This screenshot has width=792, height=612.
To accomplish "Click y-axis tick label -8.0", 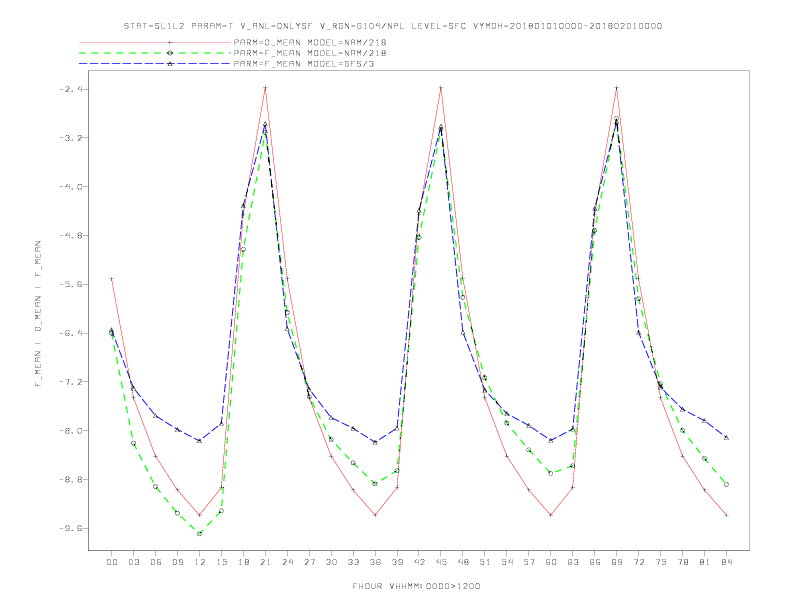I will [x=71, y=431].
